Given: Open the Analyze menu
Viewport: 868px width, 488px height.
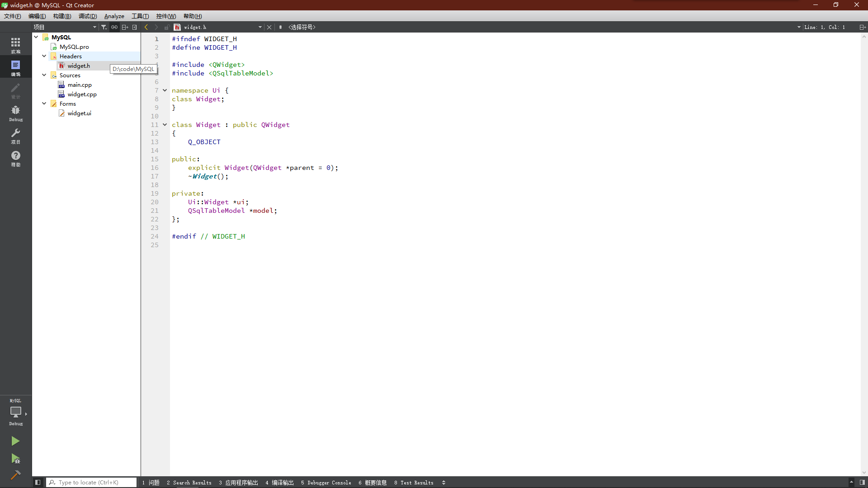Looking at the screenshot, I should (114, 16).
